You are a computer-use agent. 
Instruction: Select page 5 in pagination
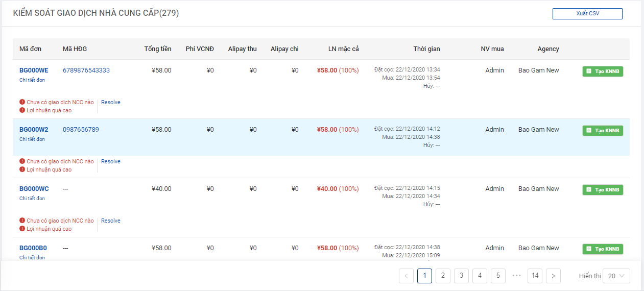(x=498, y=276)
